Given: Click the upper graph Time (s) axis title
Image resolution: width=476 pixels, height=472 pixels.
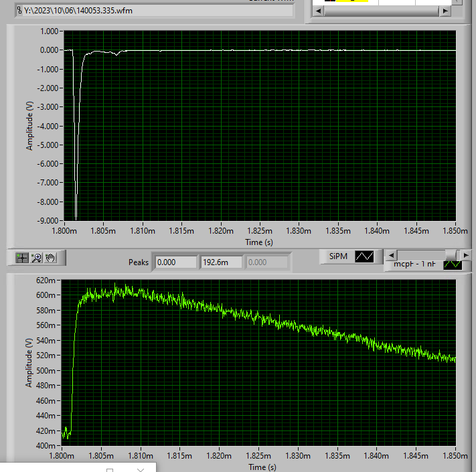Looking at the screenshot, I should (x=259, y=242).
